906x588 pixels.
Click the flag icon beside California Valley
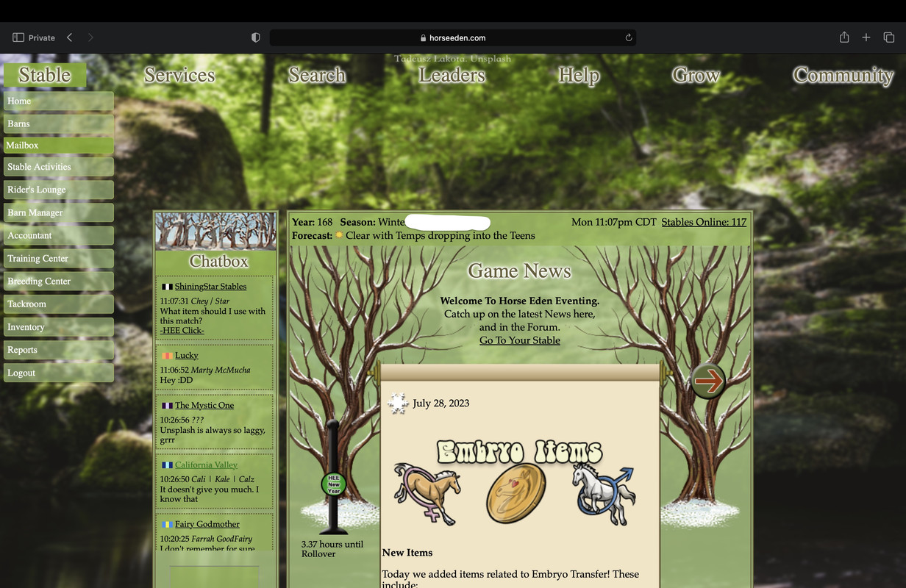click(x=167, y=465)
